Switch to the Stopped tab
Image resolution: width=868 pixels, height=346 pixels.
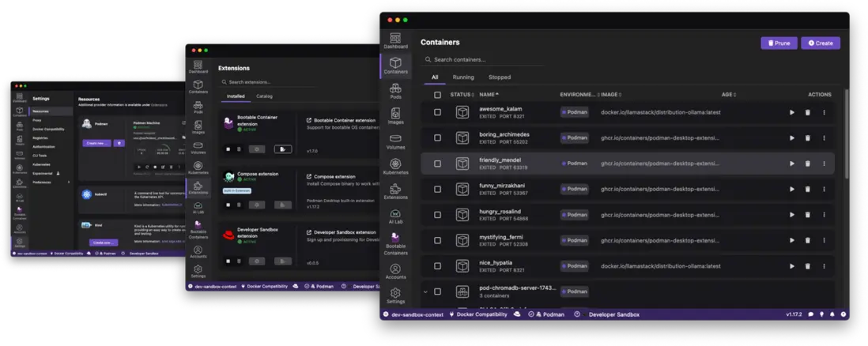500,77
